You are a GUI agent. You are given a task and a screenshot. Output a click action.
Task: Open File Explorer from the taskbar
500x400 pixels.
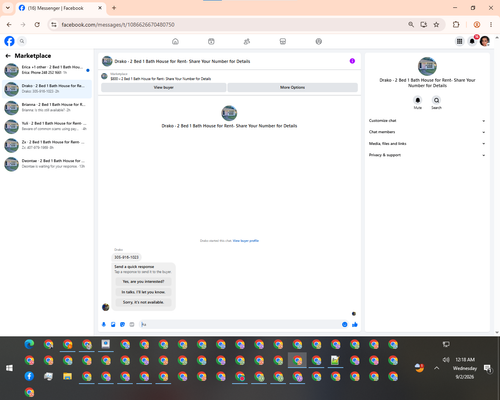[x=68, y=376]
